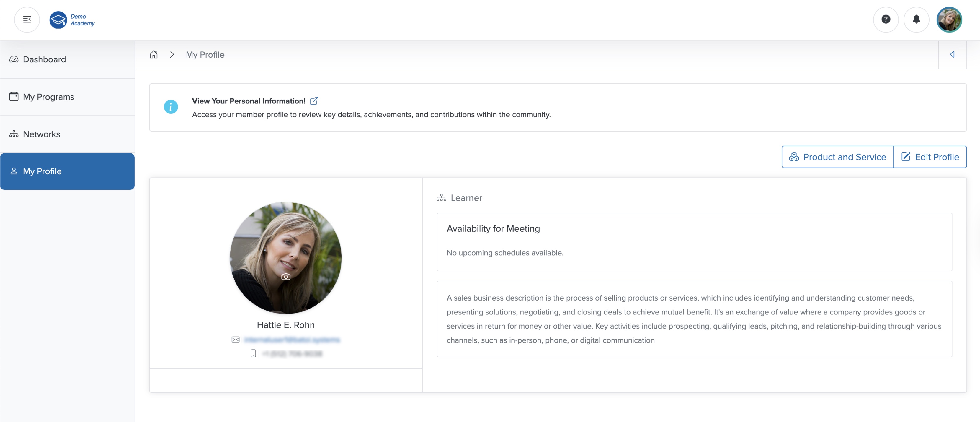
Task: Select My Programs in the sidebar
Action: [x=48, y=97]
